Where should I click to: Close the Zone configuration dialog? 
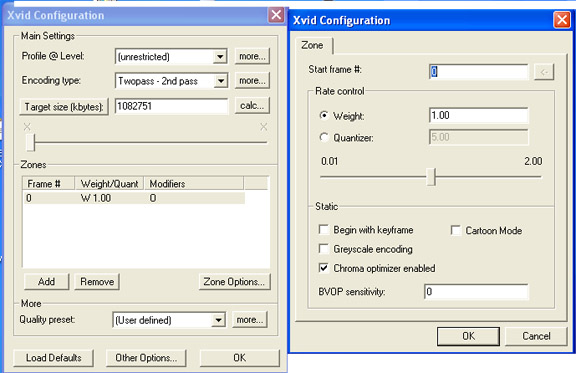[x=562, y=19]
